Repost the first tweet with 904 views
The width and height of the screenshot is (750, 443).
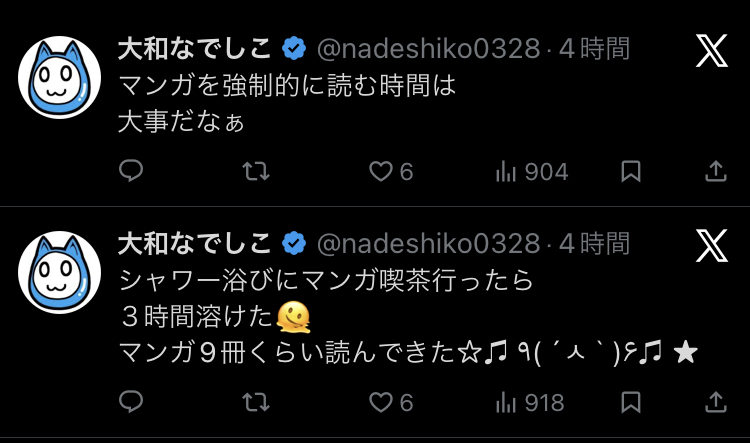pyautogui.click(x=256, y=172)
